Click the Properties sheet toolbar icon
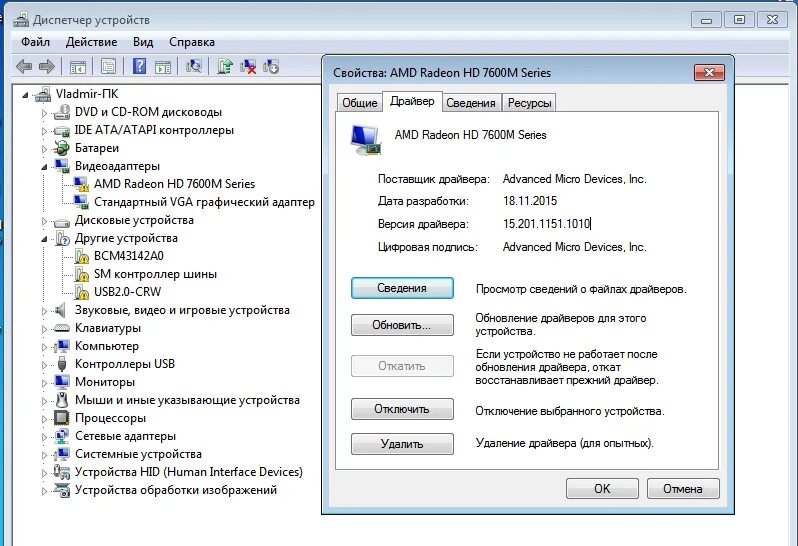Screen dimensions: 798x546 108,66
